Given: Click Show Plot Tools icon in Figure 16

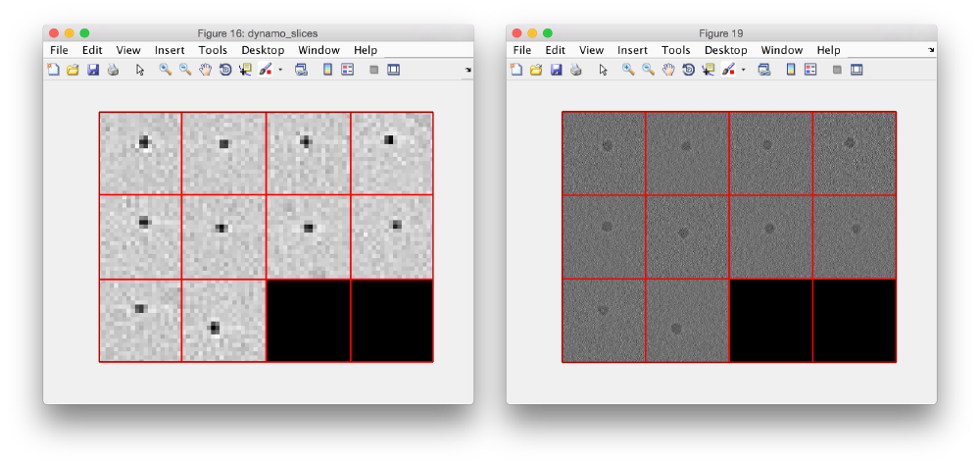Looking at the screenshot, I should [393, 70].
